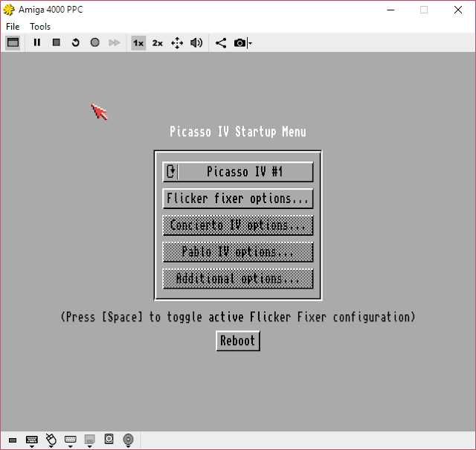Reset the emulated Amiga

[76, 42]
